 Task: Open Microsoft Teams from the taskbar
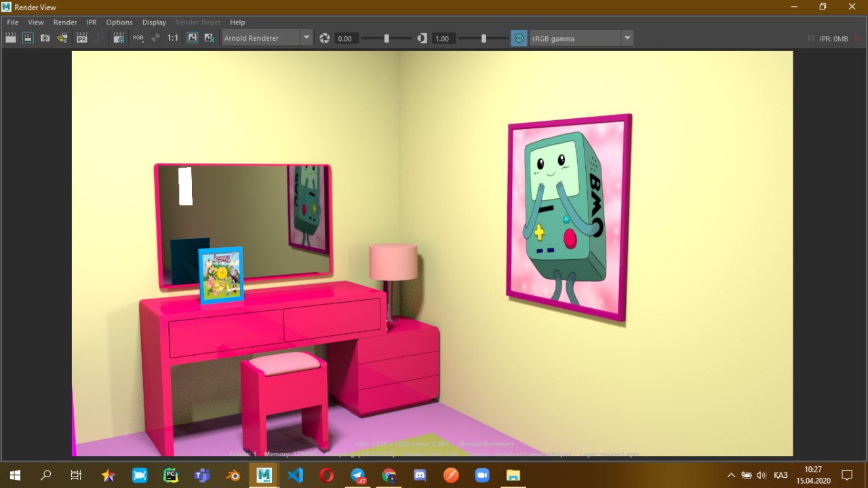pyautogui.click(x=202, y=475)
